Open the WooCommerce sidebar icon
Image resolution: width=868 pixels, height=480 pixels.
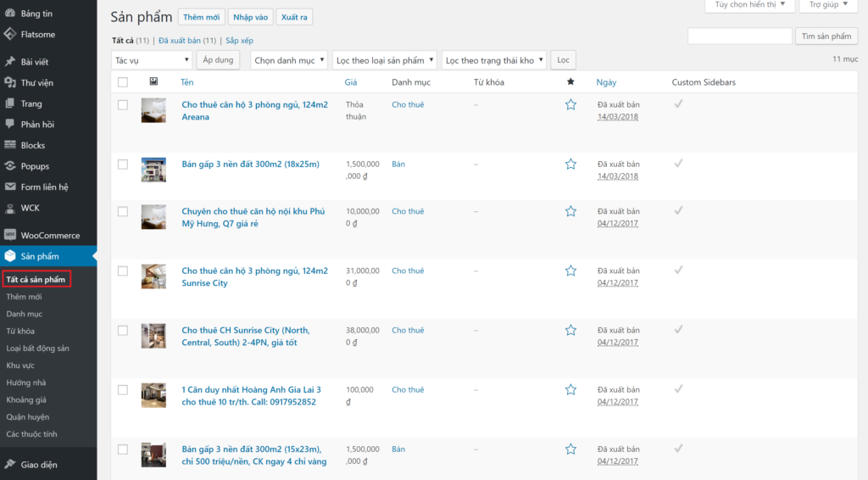(x=10, y=235)
